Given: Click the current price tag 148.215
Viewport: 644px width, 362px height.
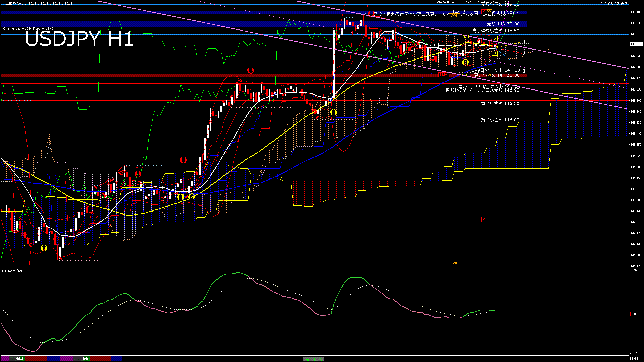Looking at the screenshot, I should 636,44.
